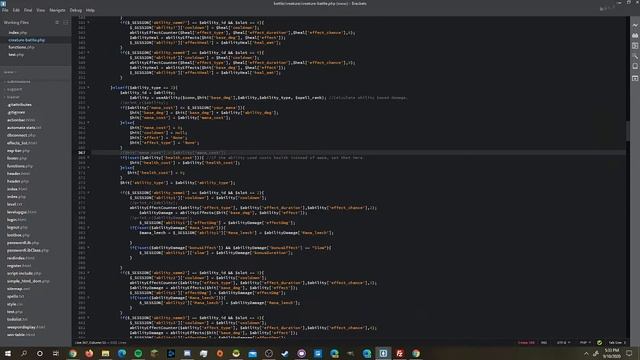This screenshot has height=360, width=640.
Task: Open the Cortana circle icon
Action: [x=40, y=353]
